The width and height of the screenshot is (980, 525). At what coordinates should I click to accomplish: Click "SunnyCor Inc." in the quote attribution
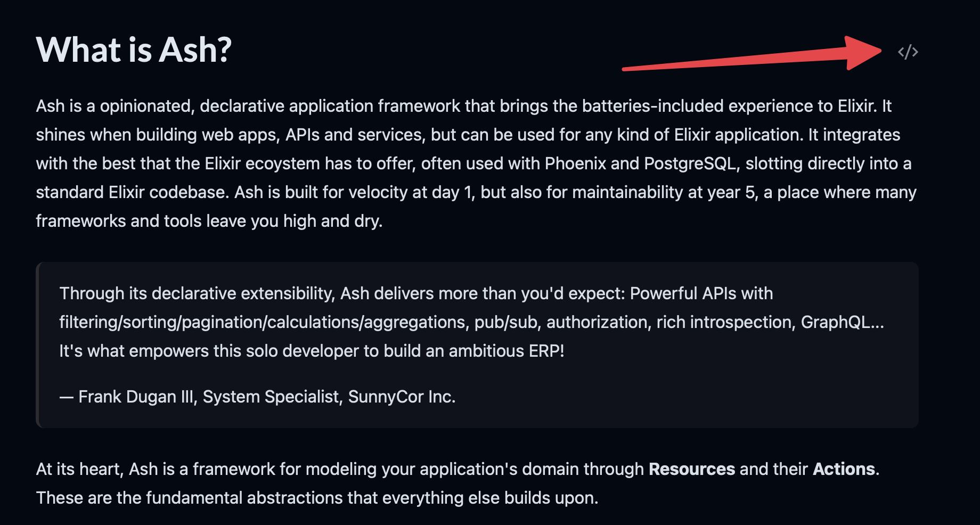click(x=402, y=397)
